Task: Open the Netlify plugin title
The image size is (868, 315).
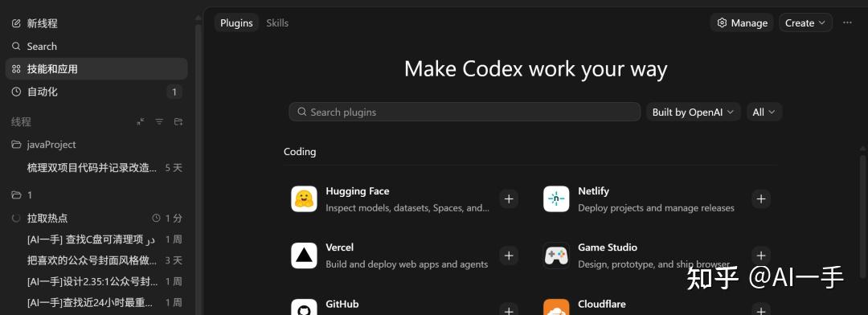Action: tap(593, 191)
